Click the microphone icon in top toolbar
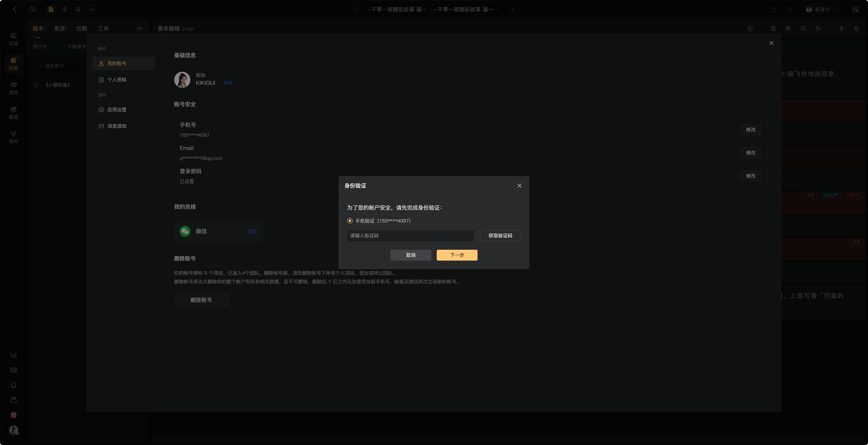Viewport: 868px width, 445px height. pos(64,9)
